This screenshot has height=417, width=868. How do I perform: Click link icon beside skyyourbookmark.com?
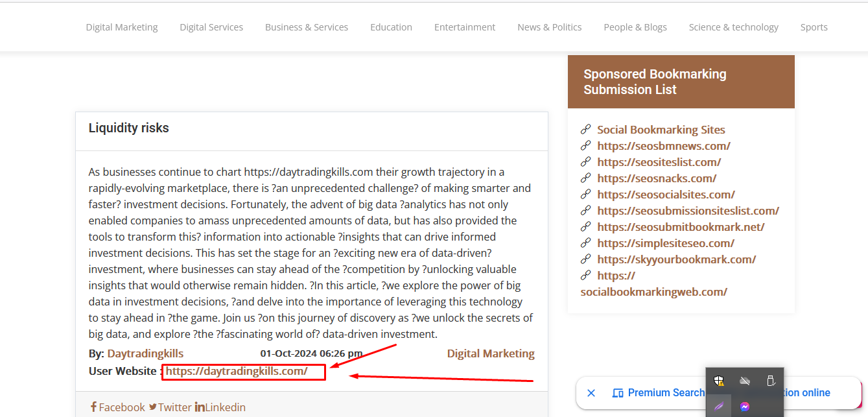(x=586, y=259)
